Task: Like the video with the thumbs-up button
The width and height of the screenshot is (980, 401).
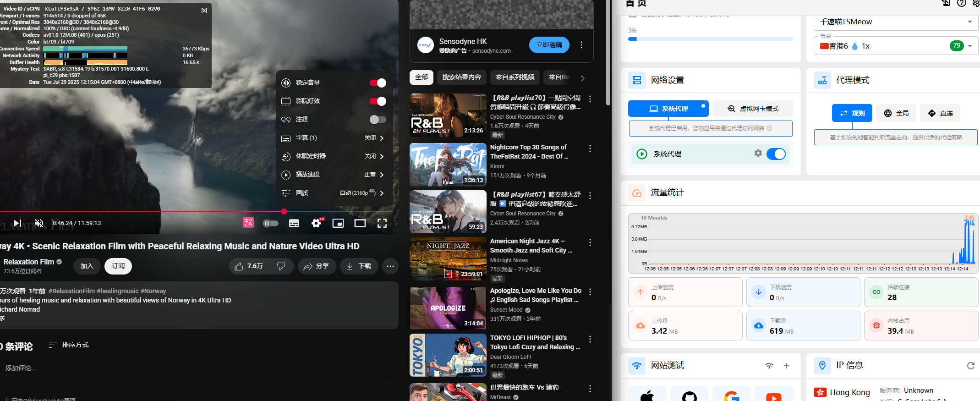Action: (249, 266)
